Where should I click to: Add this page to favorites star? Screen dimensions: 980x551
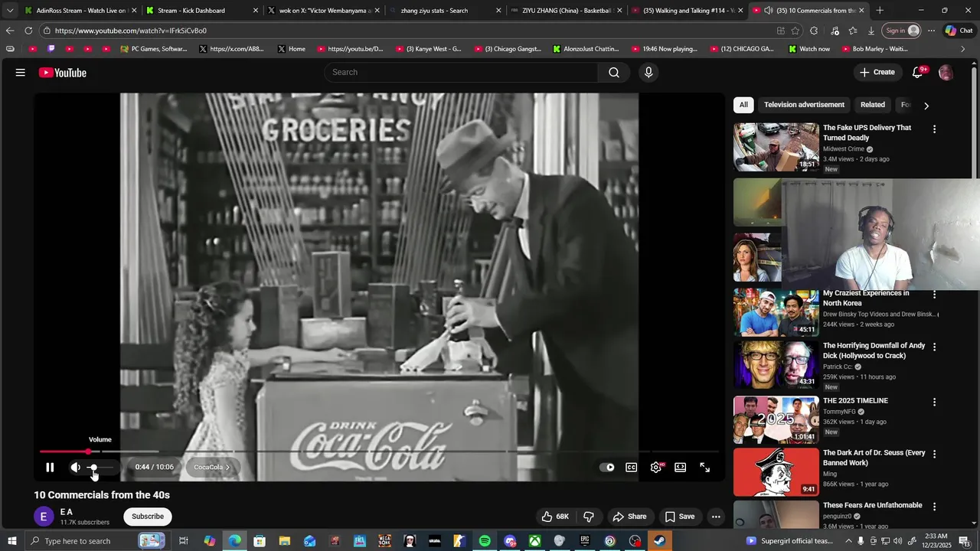tap(795, 31)
